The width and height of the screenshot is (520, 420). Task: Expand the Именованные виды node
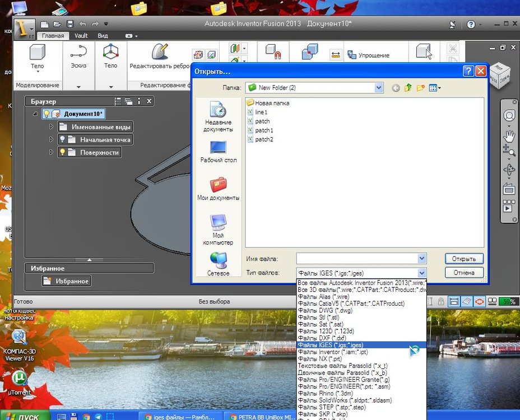point(51,127)
